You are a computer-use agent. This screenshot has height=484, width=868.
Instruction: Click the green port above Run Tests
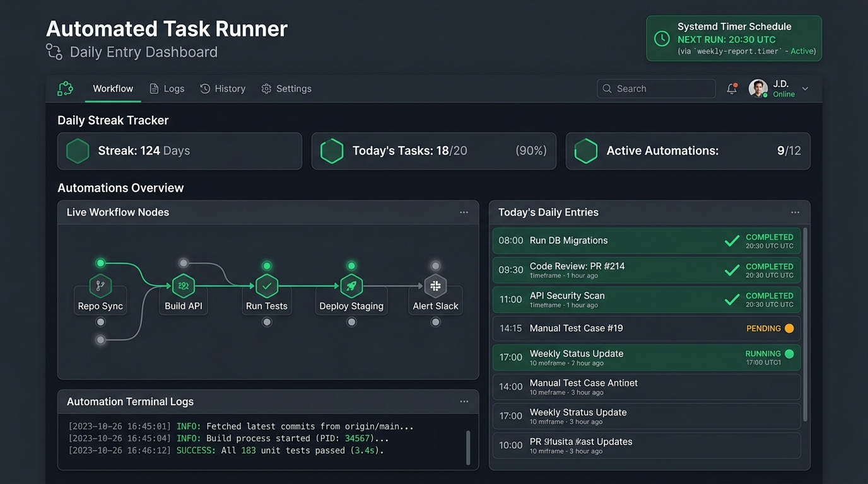pos(267,266)
